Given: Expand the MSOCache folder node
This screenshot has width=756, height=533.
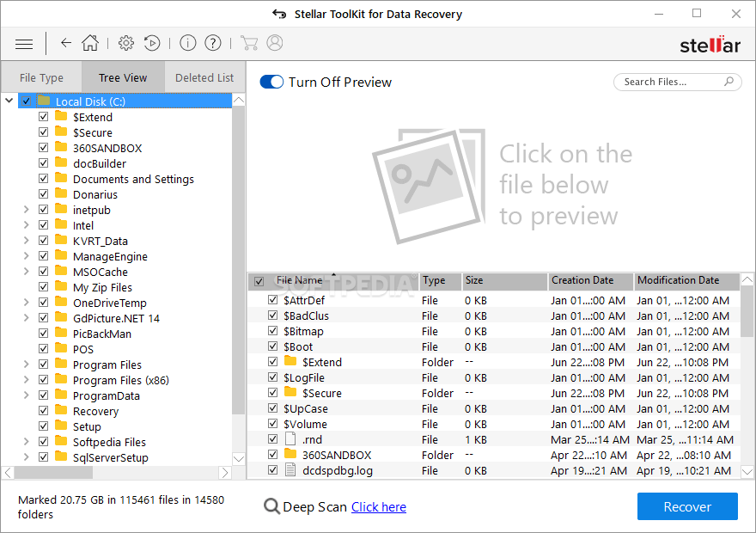Looking at the screenshot, I should point(26,272).
